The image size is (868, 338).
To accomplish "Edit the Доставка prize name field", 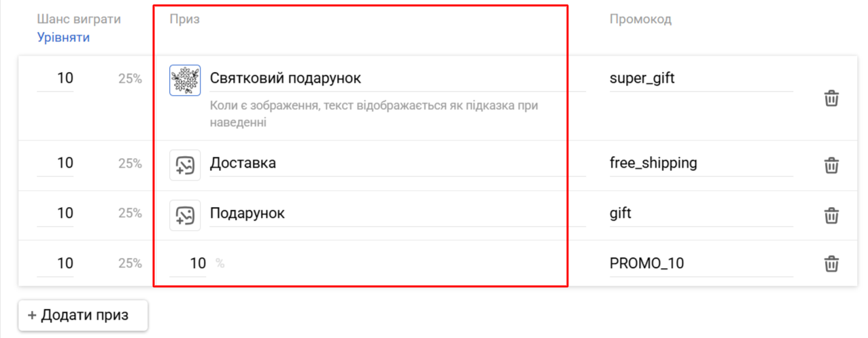I will coord(397,164).
